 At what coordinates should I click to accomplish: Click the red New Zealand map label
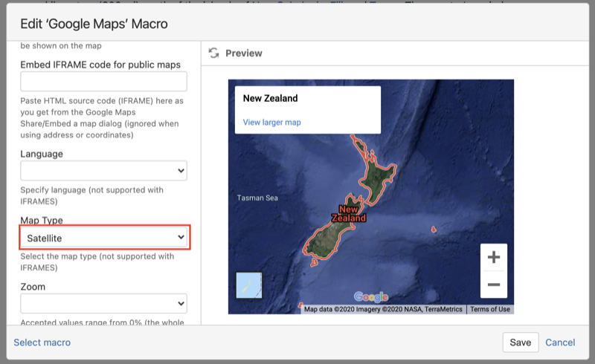[x=349, y=213]
